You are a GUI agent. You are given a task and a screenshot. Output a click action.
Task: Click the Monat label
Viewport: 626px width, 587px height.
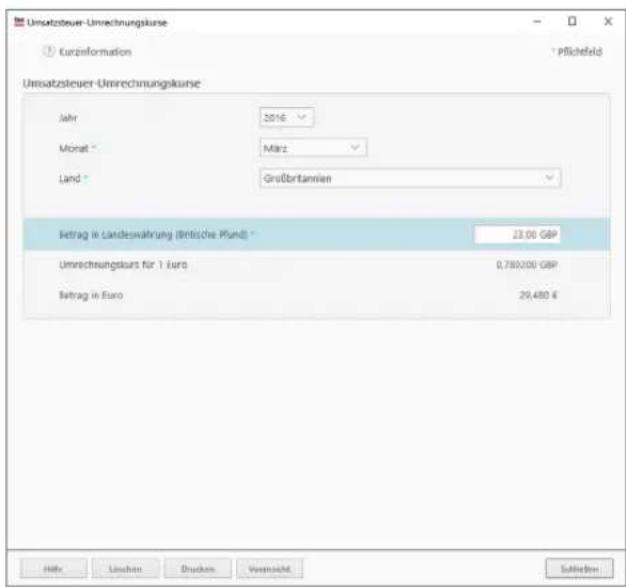pyautogui.click(x=74, y=148)
